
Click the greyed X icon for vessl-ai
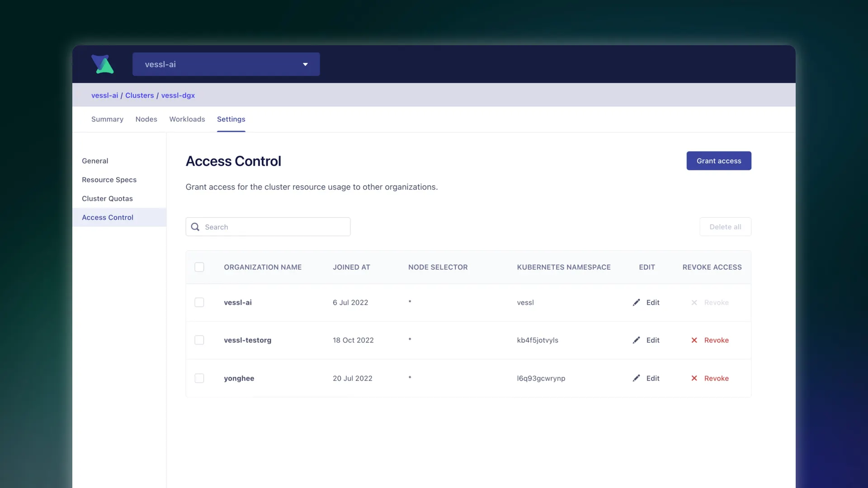tap(694, 302)
